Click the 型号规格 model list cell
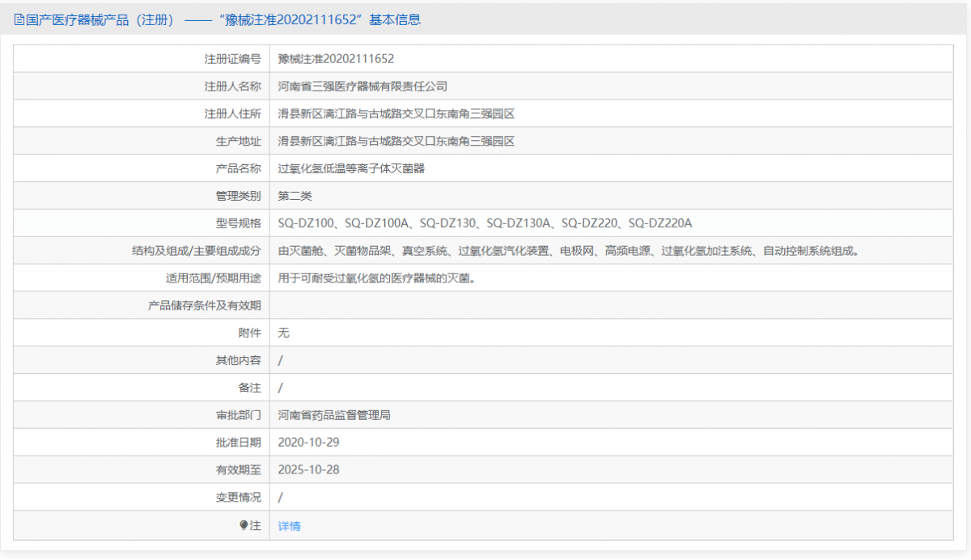This screenshot has width=971, height=560. point(485,223)
